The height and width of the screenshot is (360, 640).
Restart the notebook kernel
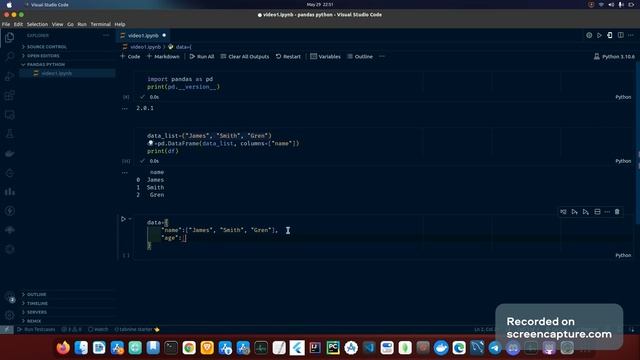tap(288, 57)
